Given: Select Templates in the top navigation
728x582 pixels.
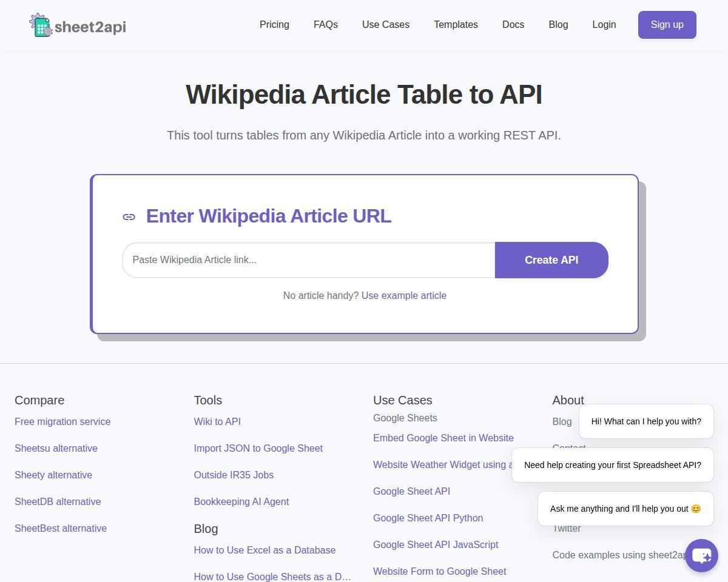Looking at the screenshot, I should point(456,25).
